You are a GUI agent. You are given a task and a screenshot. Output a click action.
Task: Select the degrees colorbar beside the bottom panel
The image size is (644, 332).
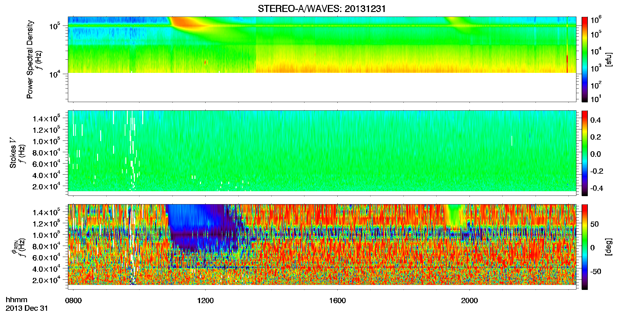click(x=585, y=247)
